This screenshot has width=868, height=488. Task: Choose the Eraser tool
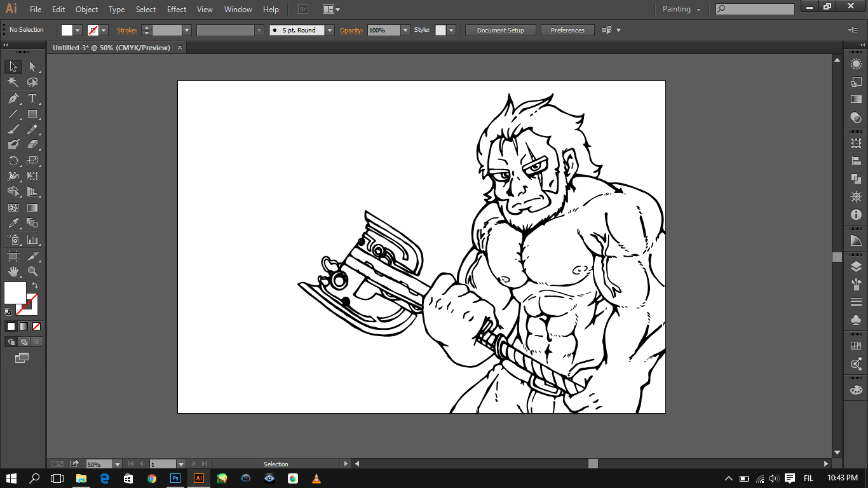[x=32, y=145]
